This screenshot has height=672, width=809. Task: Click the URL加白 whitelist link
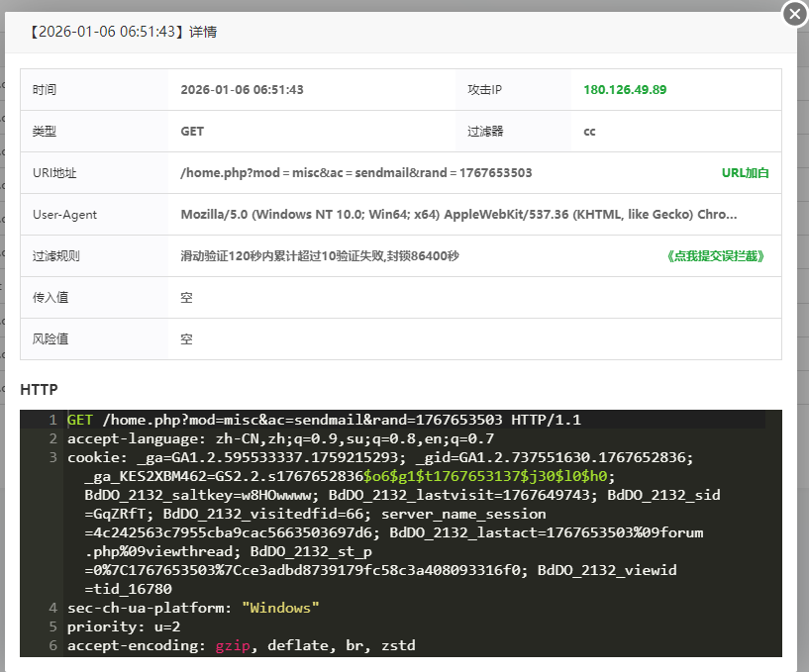coord(745,173)
